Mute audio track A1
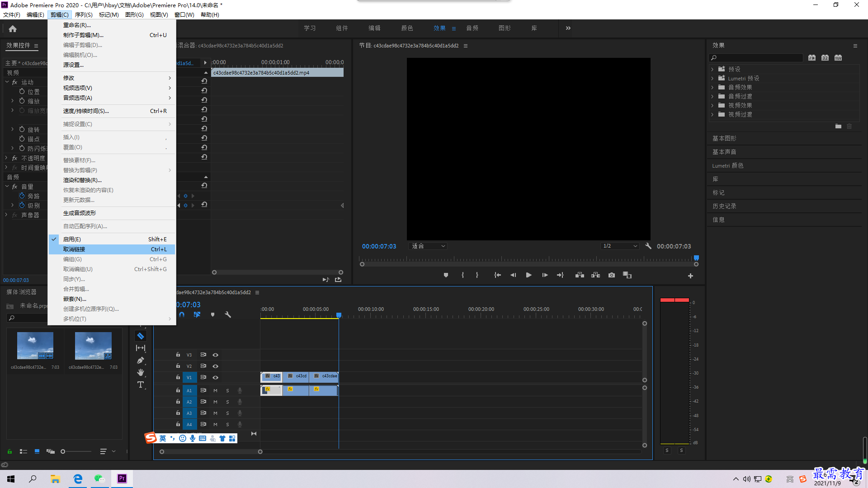868x488 pixels. click(215, 390)
